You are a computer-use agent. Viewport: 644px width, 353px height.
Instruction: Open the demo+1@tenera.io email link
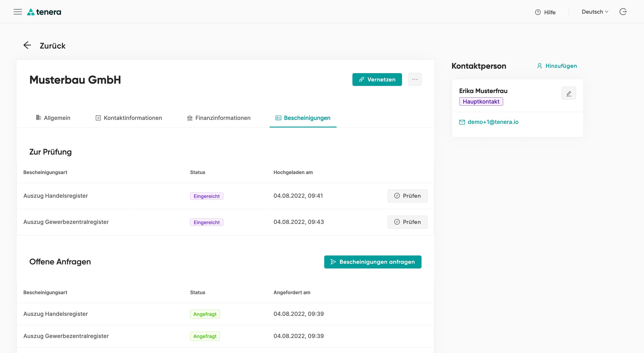point(493,122)
